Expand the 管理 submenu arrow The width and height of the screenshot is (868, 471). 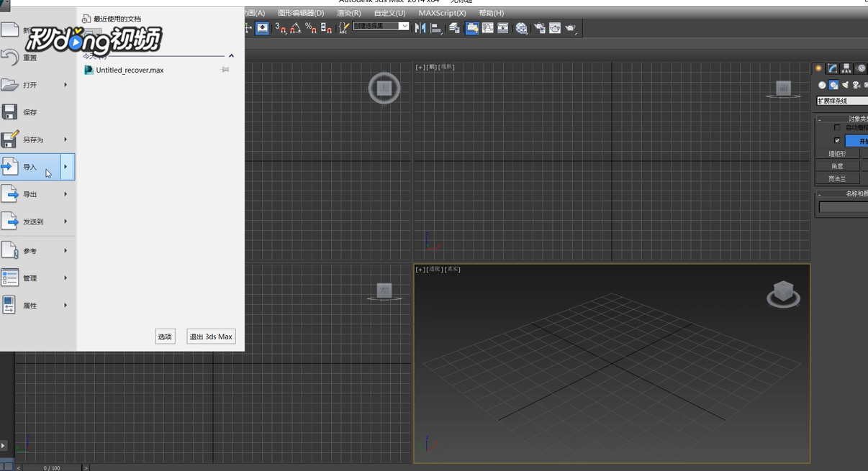click(x=65, y=278)
